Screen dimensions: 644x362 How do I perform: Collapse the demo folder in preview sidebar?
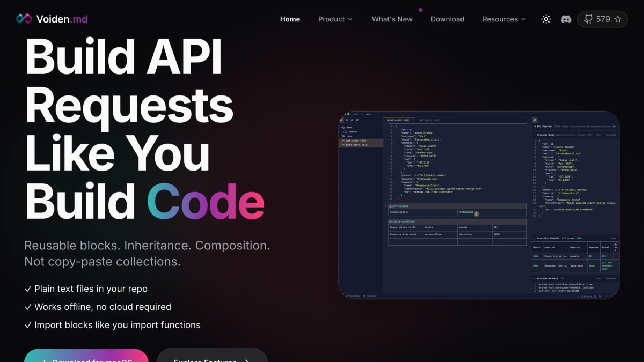click(346, 128)
